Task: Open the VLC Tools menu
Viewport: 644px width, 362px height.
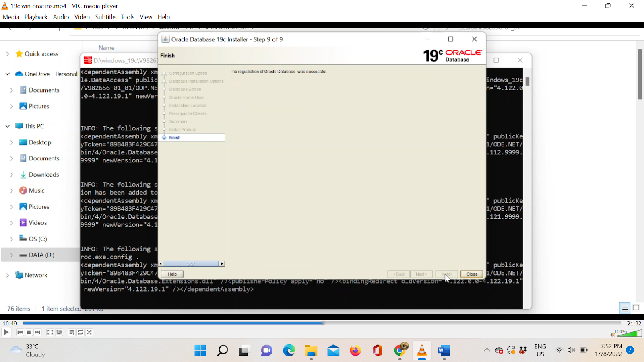Action: click(128, 17)
